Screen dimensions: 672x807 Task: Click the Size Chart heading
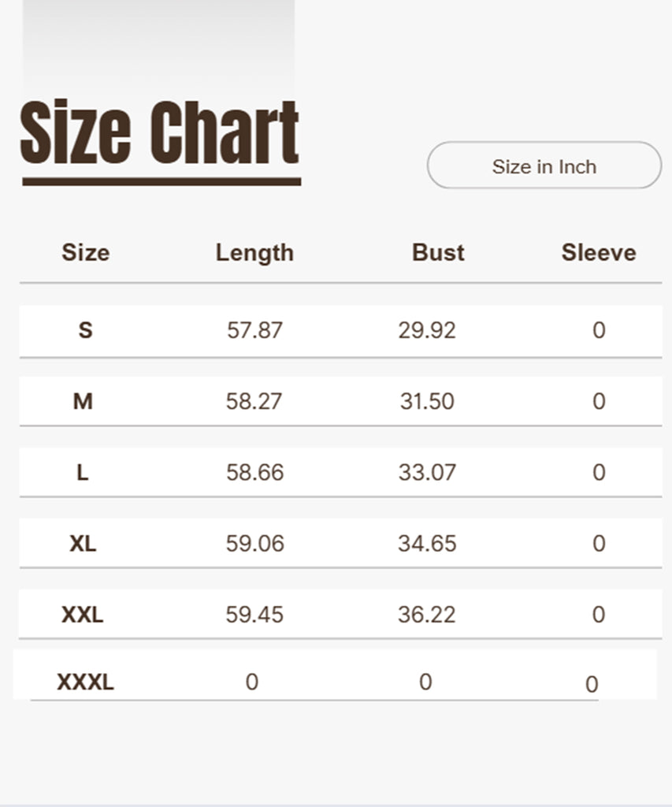coord(160,133)
